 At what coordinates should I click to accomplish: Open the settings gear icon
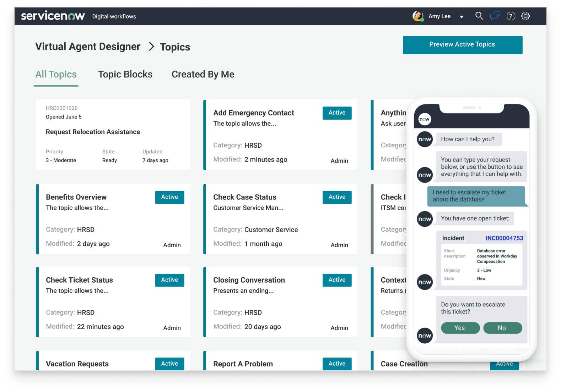point(525,16)
